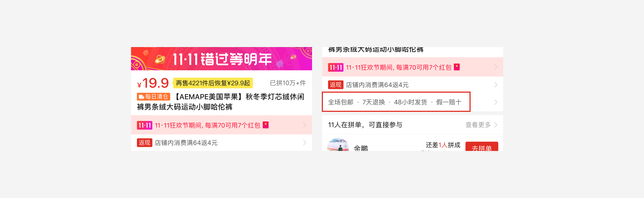Expand the 全场包邮 services row chevron

pos(496,102)
